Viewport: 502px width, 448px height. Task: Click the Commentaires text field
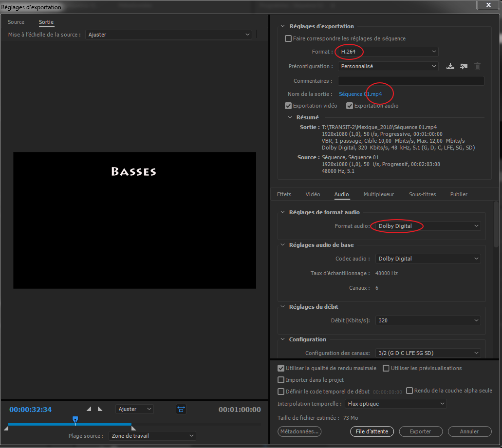click(410, 81)
